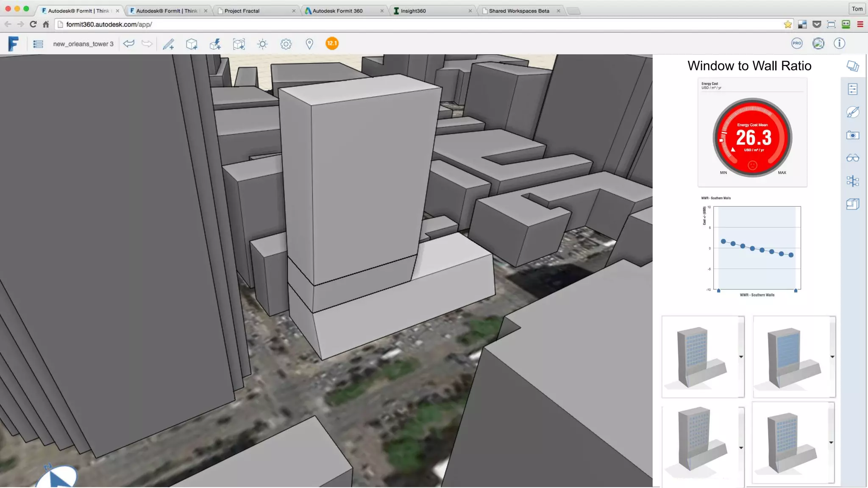
Task: Expand dropdown beside bottom-left building thumbnail
Action: pyautogui.click(x=741, y=448)
